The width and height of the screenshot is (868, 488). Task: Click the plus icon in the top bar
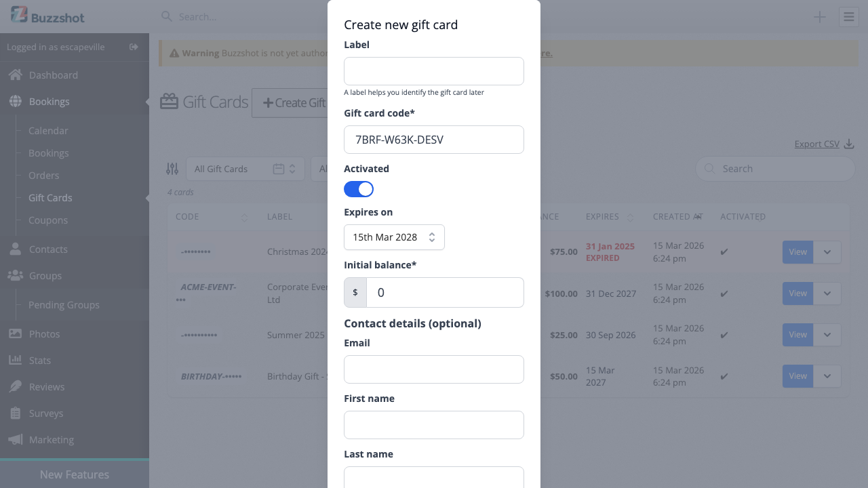[x=819, y=16]
